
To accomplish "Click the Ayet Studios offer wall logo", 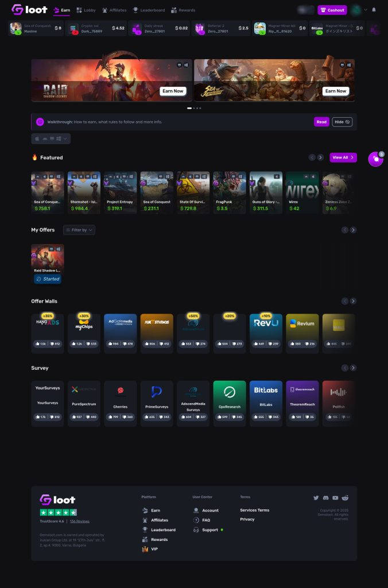I will point(157,322).
